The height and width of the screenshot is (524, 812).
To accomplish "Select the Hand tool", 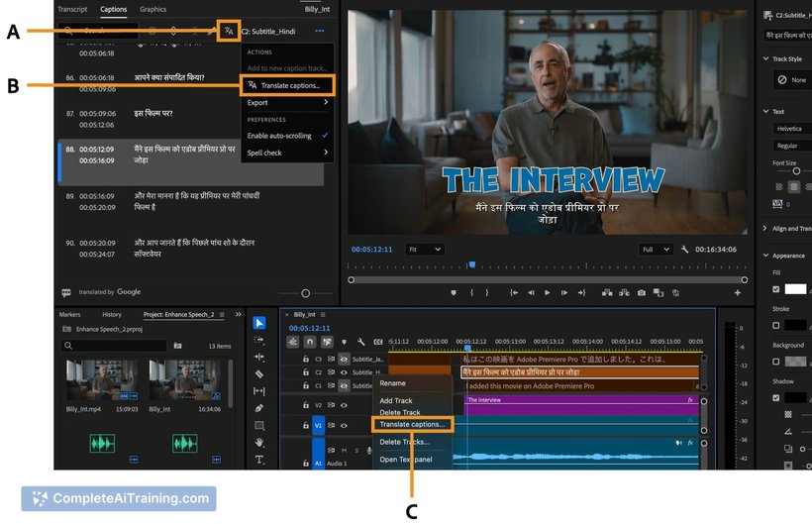I will point(258,442).
